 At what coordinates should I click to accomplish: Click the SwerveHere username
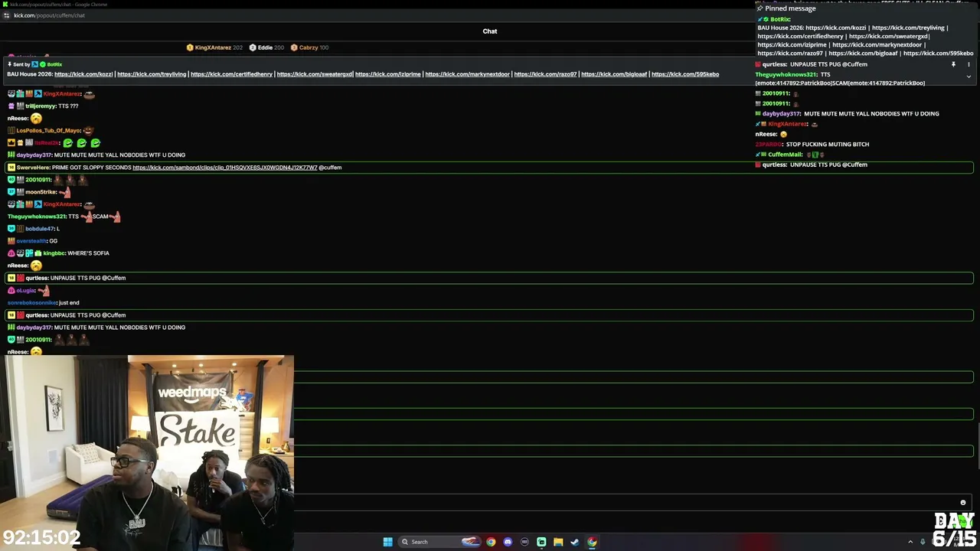coord(33,168)
